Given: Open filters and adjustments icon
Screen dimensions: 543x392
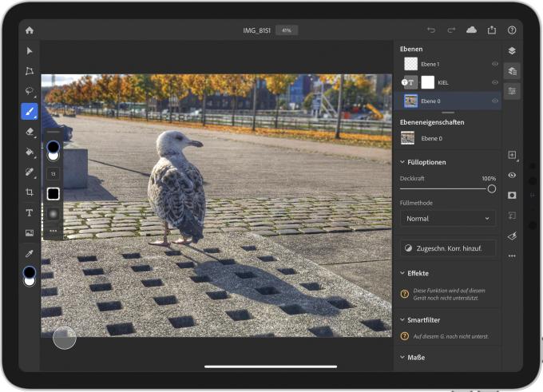Looking at the screenshot, I should click(512, 236).
